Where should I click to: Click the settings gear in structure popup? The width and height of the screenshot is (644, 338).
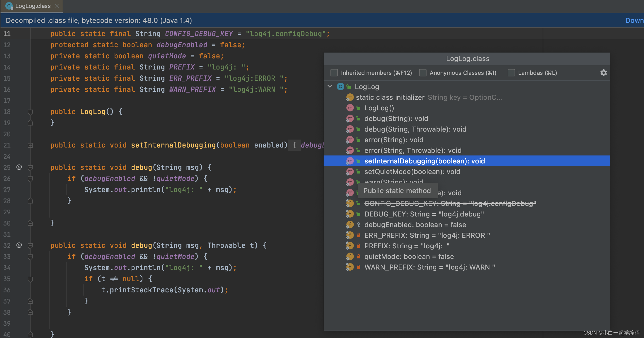pyautogui.click(x=603, y=73)
